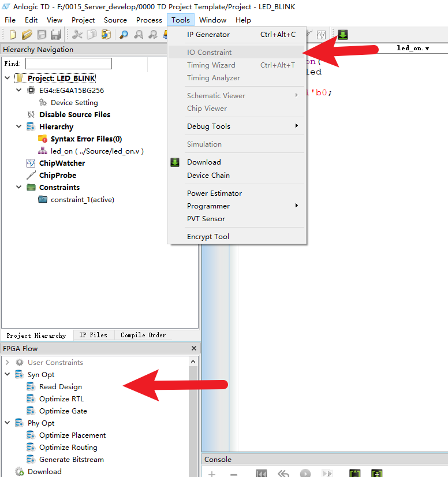Open the Project menu
This screenshot has height=477, width=448.
(x=83, y=20)
